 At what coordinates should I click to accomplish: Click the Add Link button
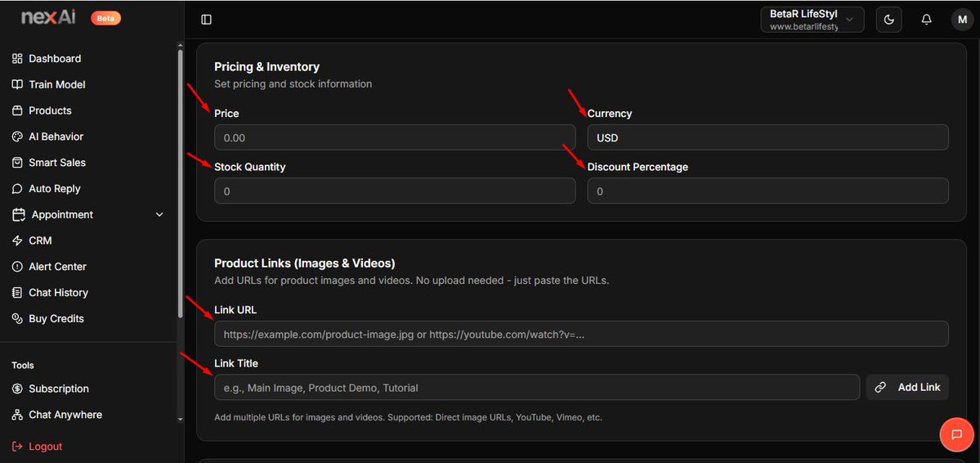pos(907,387)
